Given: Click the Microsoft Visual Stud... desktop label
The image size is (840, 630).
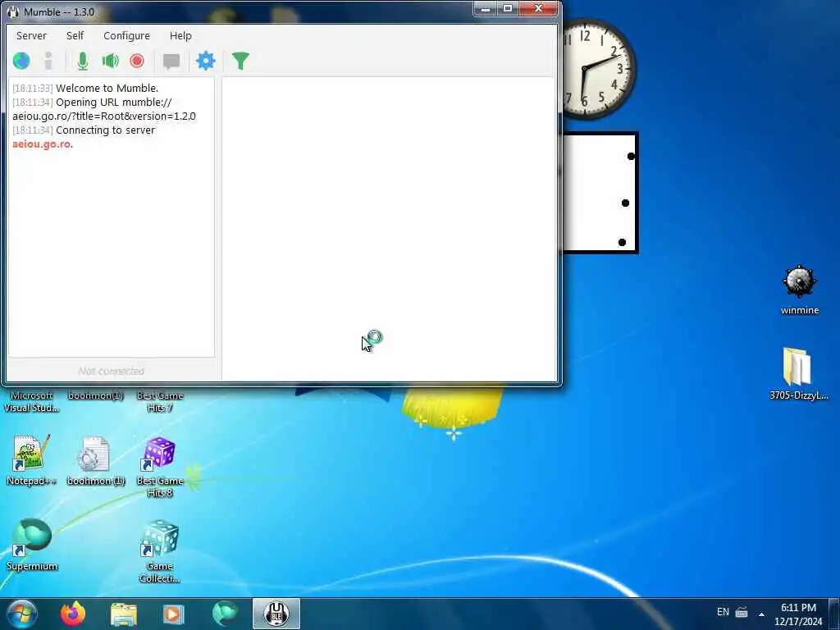Looking at the screenshot, I should click(32, 402).
